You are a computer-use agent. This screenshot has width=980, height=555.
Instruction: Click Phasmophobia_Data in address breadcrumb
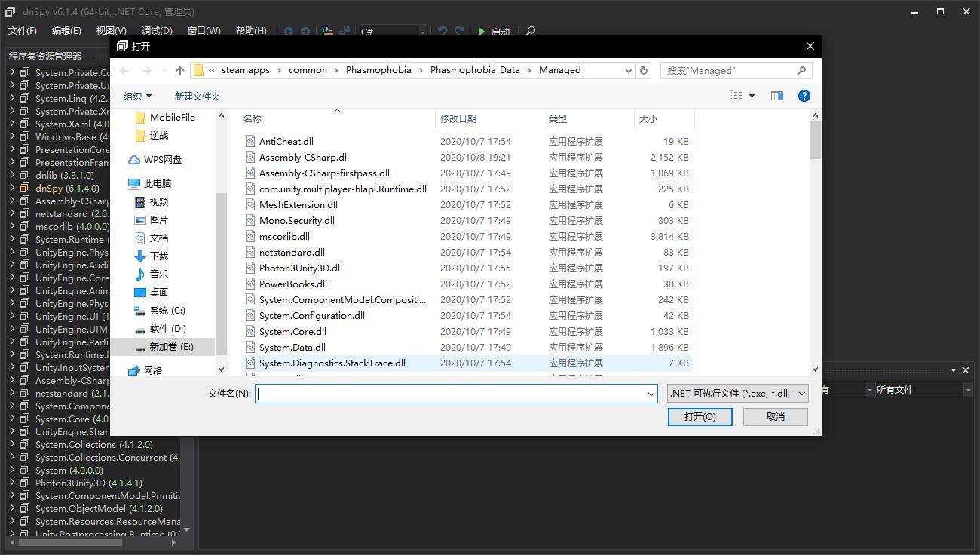(475, 70)
